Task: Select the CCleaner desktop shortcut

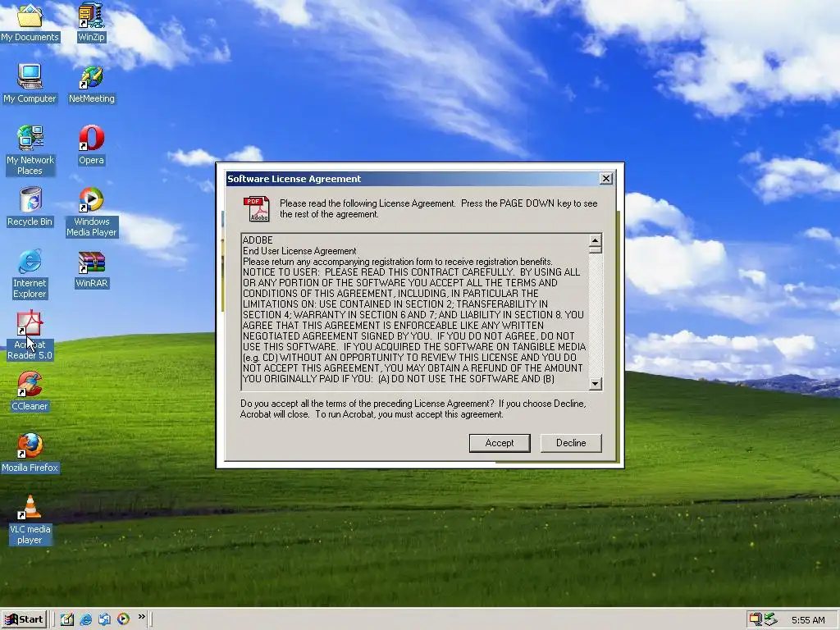Action: pyautogui.click(x=30, y=391)
